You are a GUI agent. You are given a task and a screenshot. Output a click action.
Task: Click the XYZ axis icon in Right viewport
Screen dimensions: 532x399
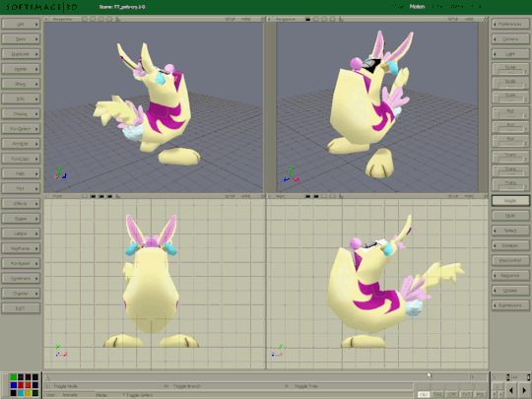[x=277, y=351]
